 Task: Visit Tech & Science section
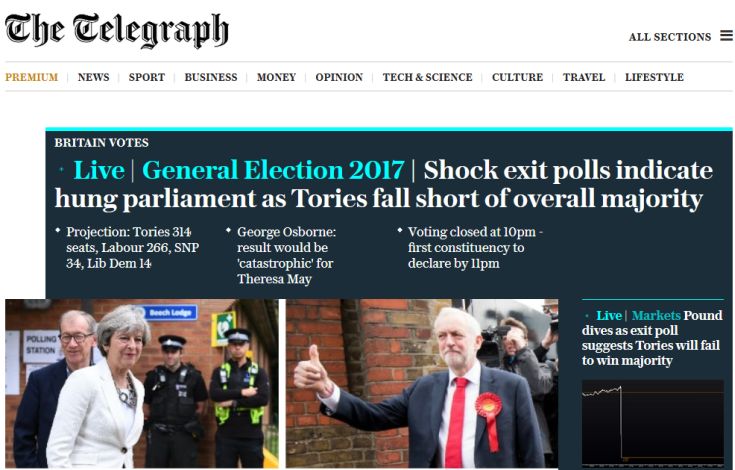tap(427, 77)
